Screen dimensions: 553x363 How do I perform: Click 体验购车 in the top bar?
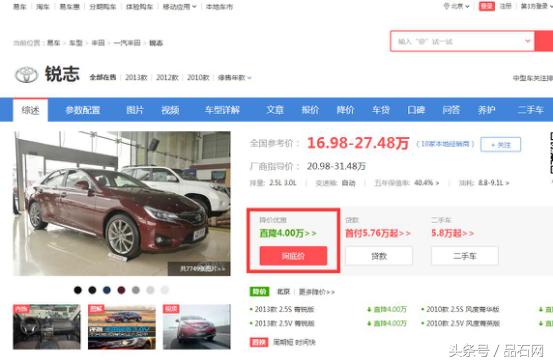[x=139, y=7]
